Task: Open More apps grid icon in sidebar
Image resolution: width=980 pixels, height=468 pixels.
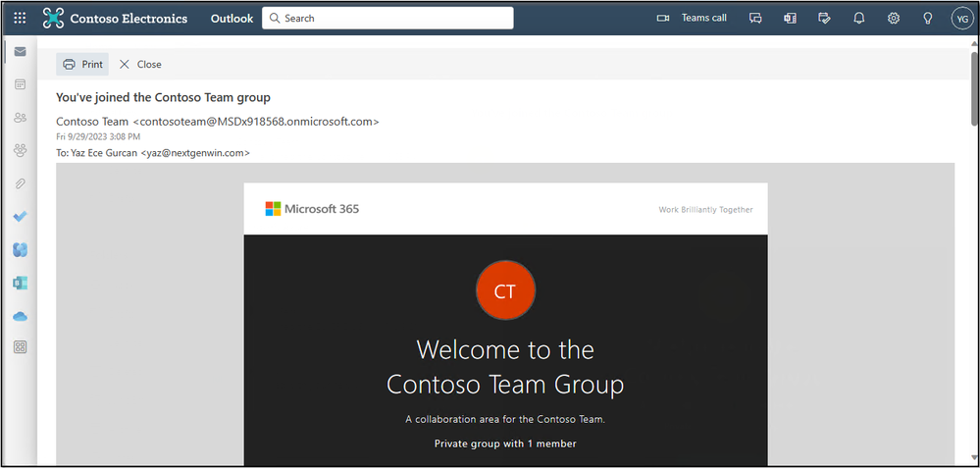Action: pos(20,347)
